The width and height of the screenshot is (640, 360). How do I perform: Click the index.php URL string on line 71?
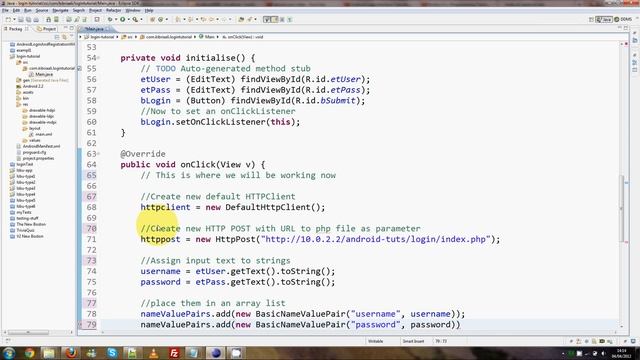pos(376,239)
